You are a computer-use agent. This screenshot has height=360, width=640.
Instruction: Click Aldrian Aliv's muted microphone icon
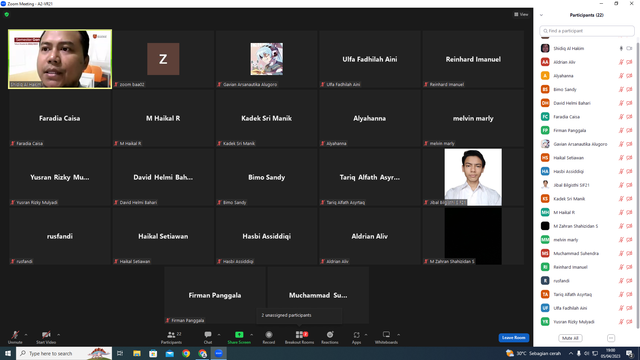click(621, 62)
